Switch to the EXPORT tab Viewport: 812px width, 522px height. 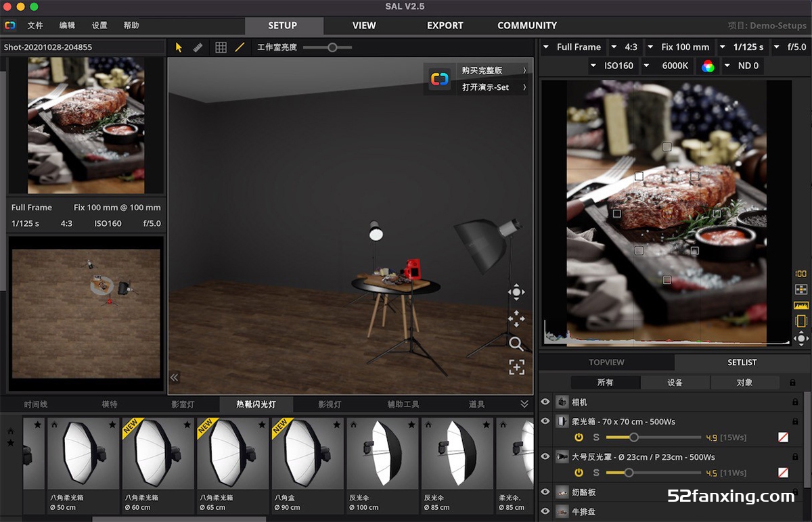coord(445,26)
